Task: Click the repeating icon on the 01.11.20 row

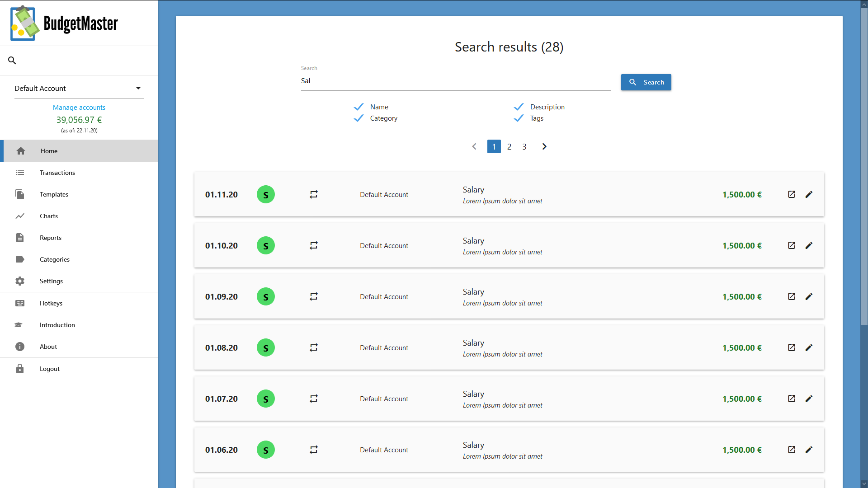Action: pyautogui.click(x=314, y=194)
